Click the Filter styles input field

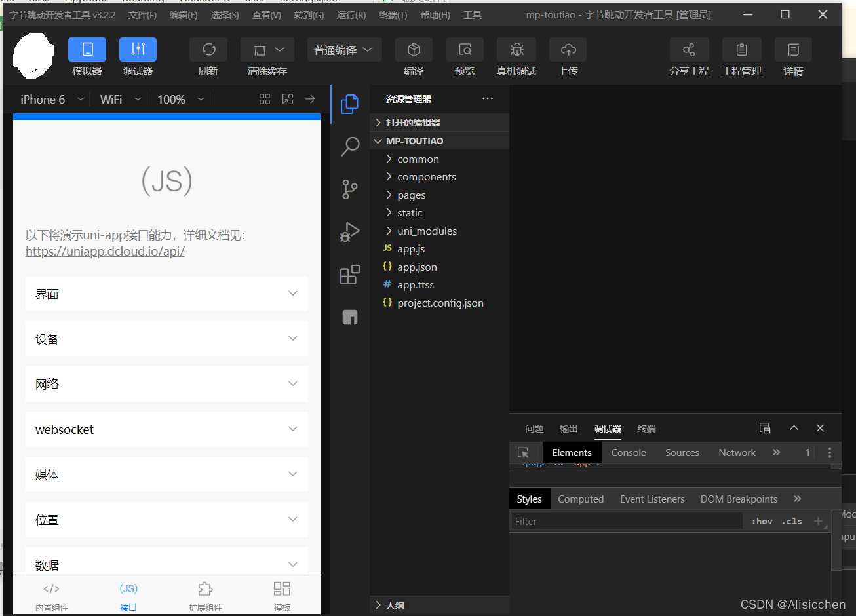627,521
